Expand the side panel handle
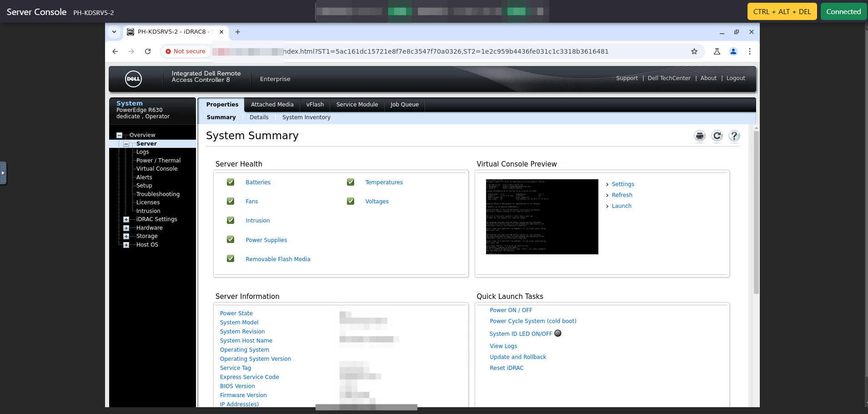 pos(3,173)
